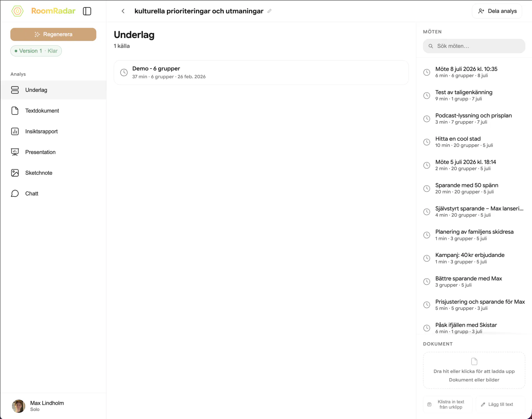Click the analysis title kulturella prioriteringar och utmaningar

point(199,11)
